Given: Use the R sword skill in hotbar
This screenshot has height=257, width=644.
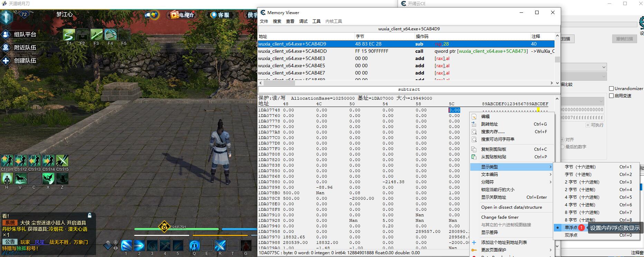Looking at the screenshot, I should pyautogui.click(x=220, y=245).
